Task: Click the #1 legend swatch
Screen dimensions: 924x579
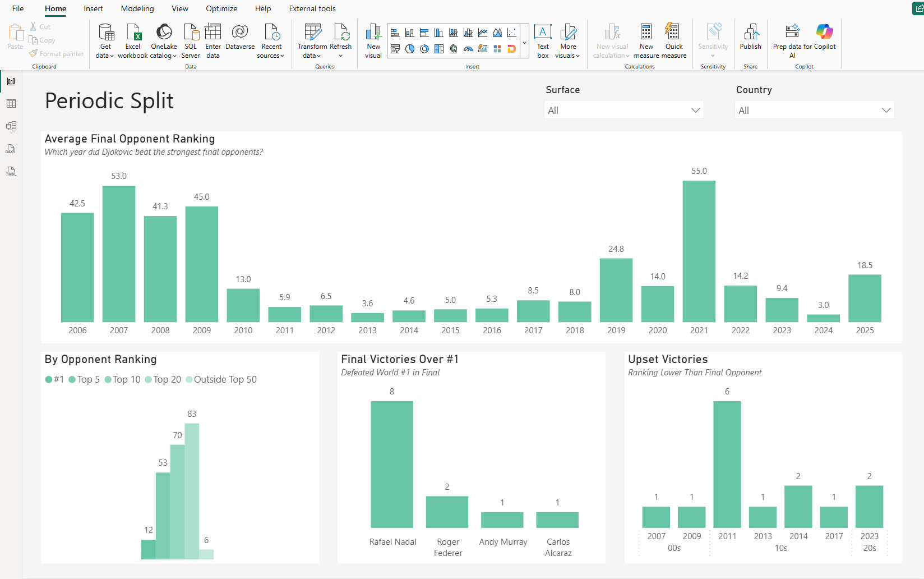Action: tap(49, 380)
